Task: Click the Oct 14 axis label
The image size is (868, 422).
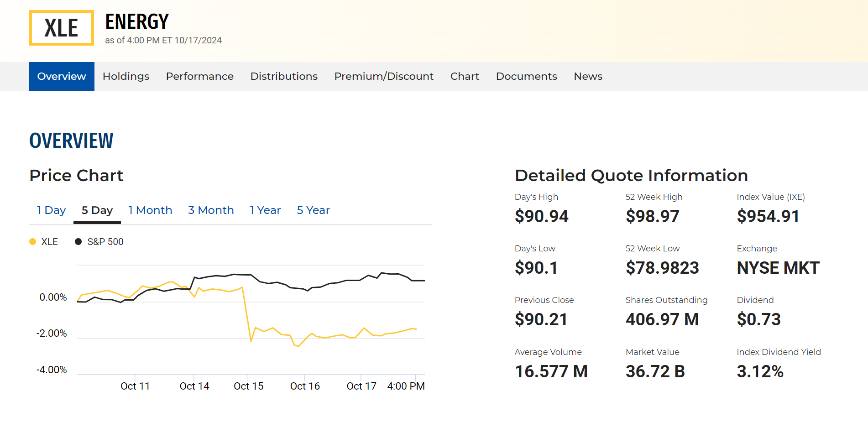Action: [194, 386]
